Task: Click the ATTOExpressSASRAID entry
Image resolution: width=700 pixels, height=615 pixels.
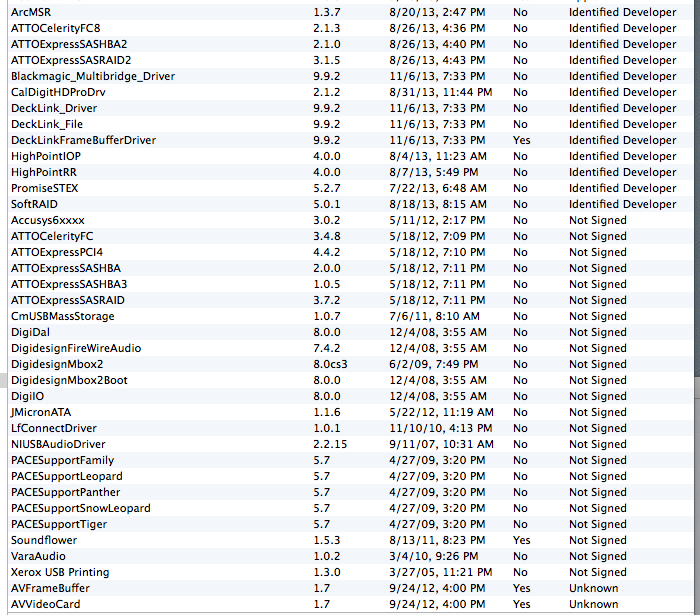Action: pos(350,300)
